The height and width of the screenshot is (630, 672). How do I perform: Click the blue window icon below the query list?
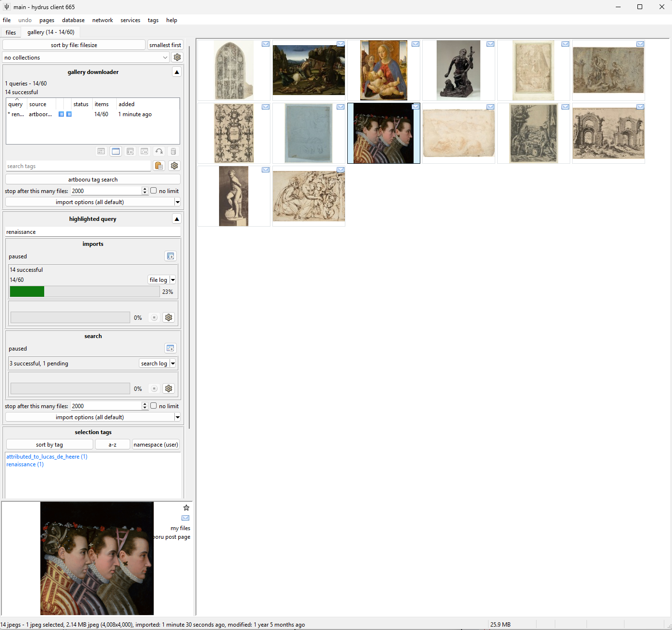point(116,151)
